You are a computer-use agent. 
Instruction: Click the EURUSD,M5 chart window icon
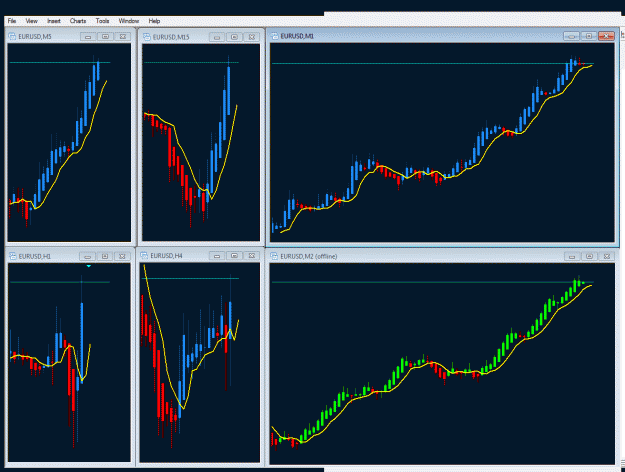[12, 37]
